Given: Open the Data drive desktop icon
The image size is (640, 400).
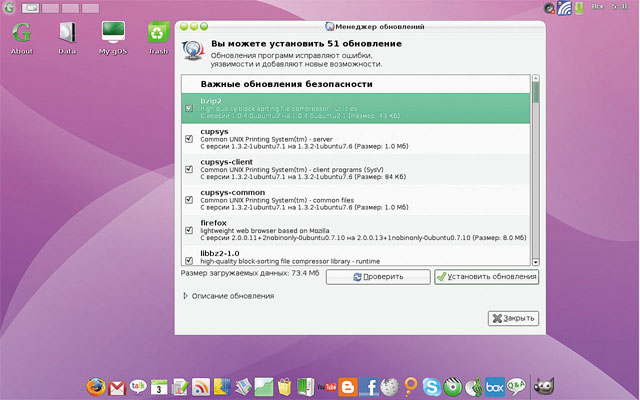Looking at the screenshot, I should click(x=67, y=38).
